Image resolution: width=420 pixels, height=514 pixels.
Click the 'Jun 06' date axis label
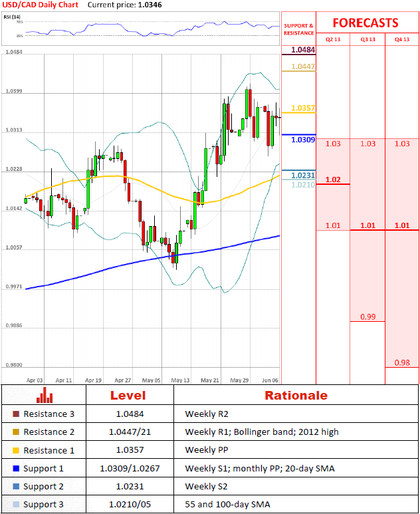[270, 380]
